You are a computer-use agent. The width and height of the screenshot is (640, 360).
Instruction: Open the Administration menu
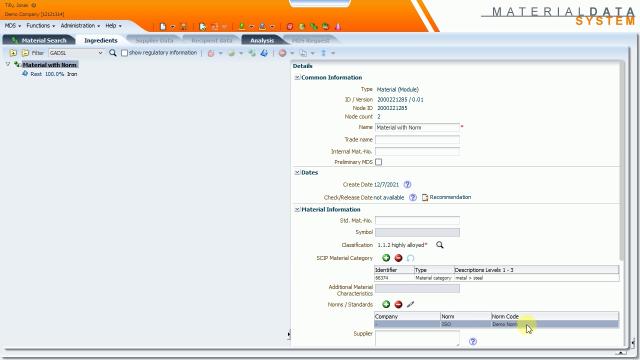(x=80, y=26)
